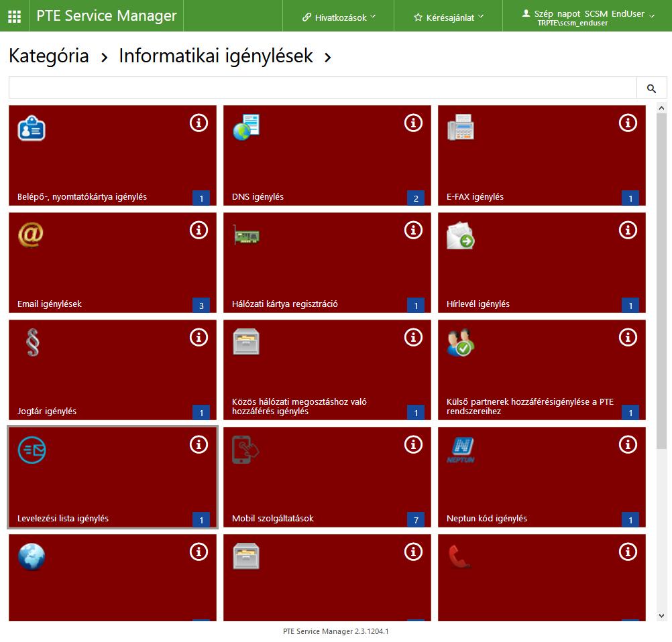Click the globe document icon on DNS igénylés
This screenshot has width=672, height=642.
coord(246,127)
